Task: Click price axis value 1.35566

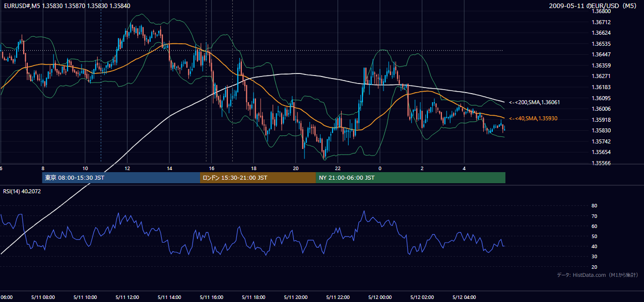Action: pyautogui.click(x=601, y=163)
